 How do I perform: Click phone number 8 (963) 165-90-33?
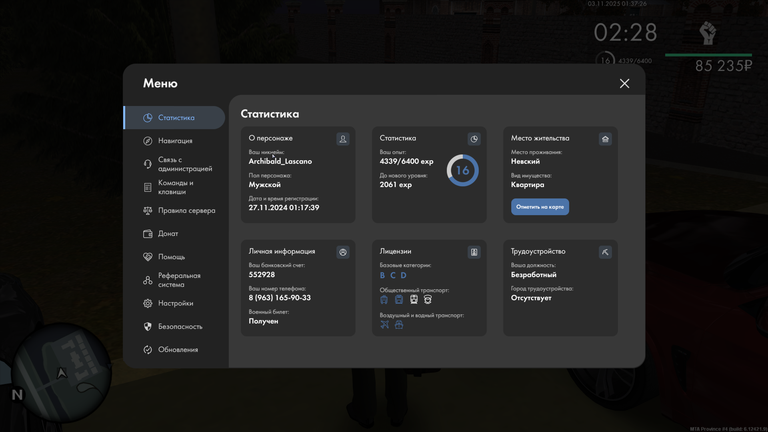tap(280, 298)
